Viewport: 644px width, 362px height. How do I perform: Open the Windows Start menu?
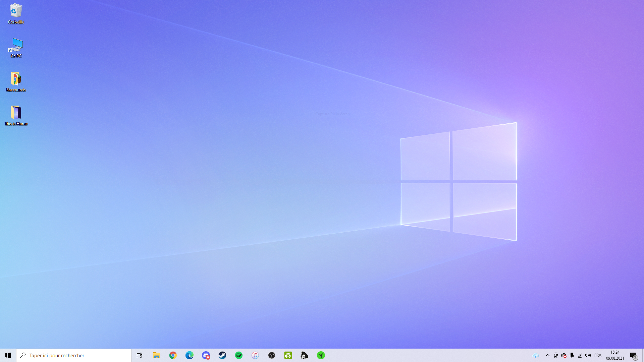tap(8, 355)
